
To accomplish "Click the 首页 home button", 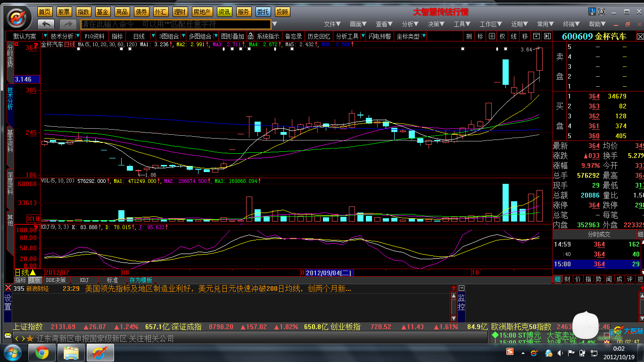I will [x=45, y=12].
